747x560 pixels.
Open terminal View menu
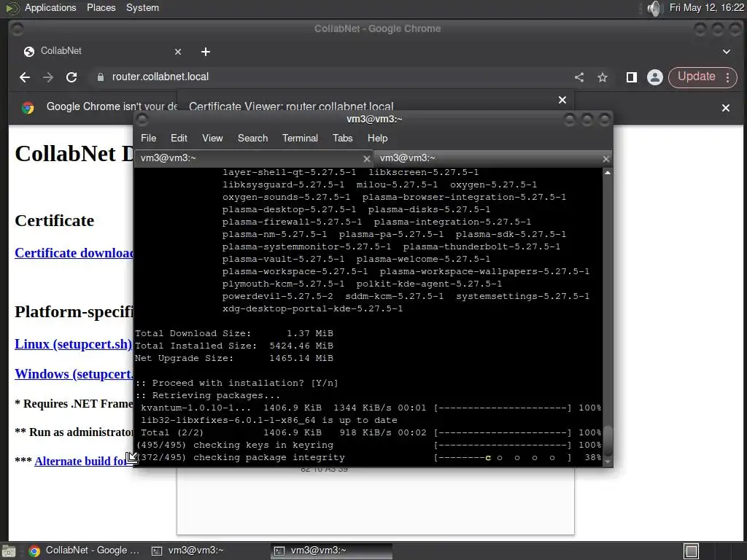(212, 138)
